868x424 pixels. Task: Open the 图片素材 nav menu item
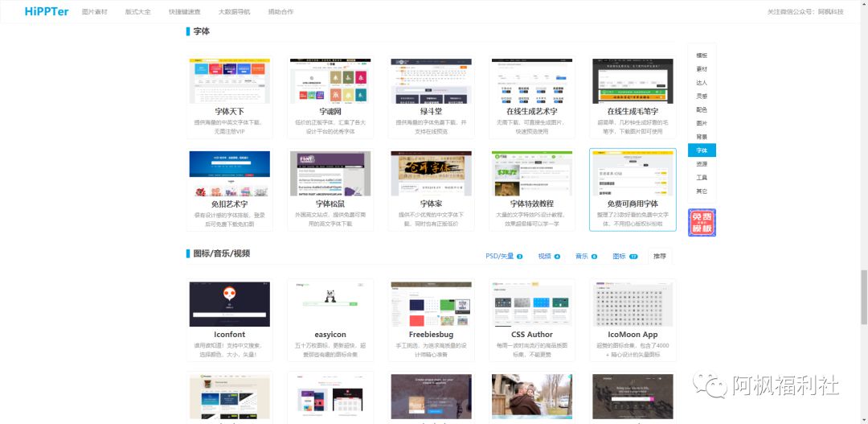click(x=94, y=11)
